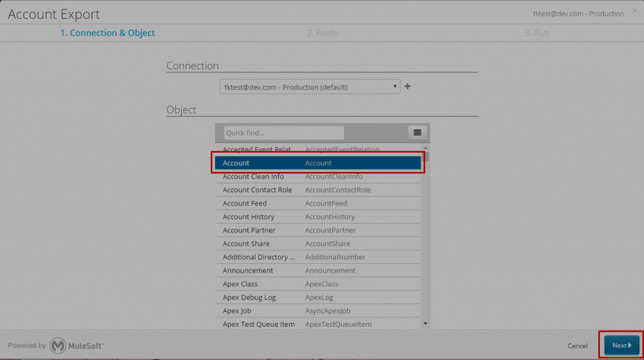Select the Announcement object
Screen dimensions: 644x360
click(x=318, y=271)
